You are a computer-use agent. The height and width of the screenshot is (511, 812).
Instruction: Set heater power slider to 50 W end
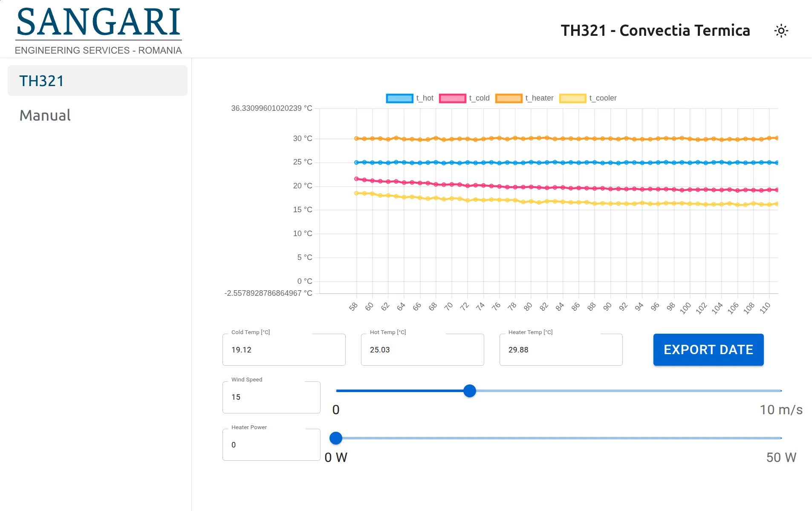(780, 438)
